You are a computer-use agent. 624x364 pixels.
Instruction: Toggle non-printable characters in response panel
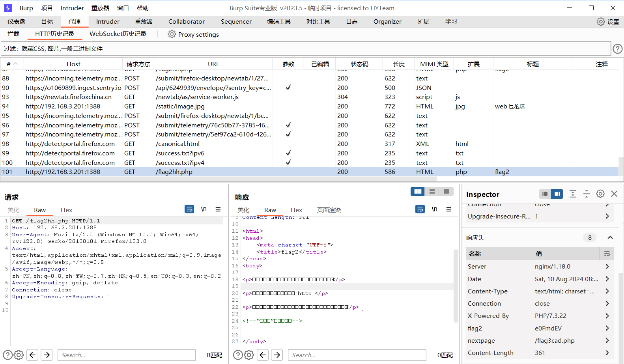pos(434,209)
